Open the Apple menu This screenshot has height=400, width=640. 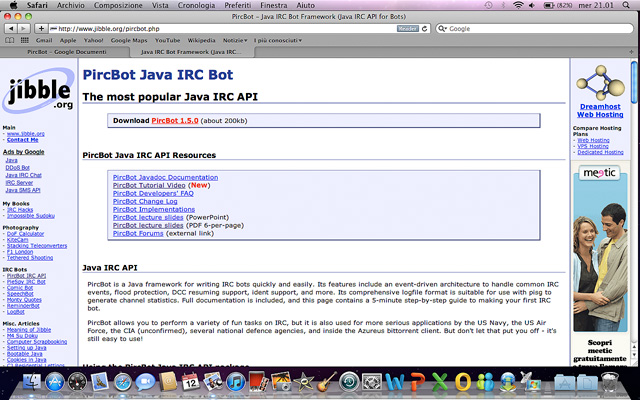13,5
